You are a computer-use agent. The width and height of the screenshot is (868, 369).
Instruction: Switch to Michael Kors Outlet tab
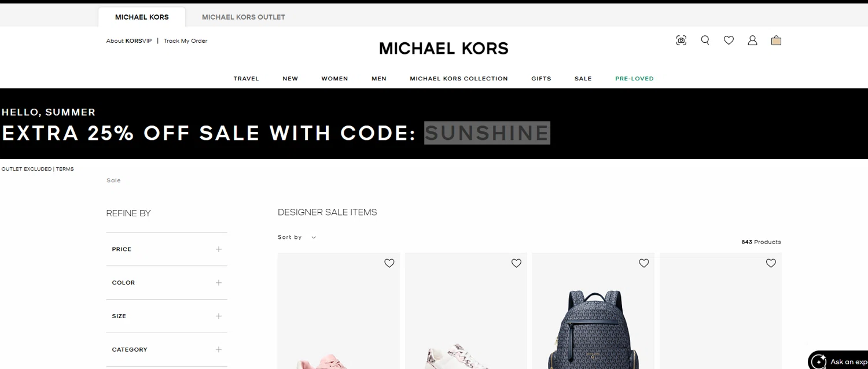pos(244,17)
